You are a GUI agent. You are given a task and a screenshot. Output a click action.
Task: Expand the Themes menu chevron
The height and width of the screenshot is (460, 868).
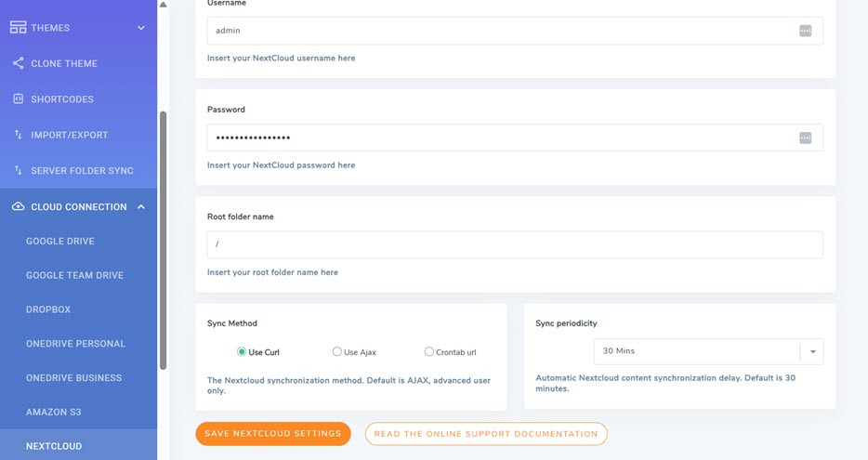click(x=141, y=28)
